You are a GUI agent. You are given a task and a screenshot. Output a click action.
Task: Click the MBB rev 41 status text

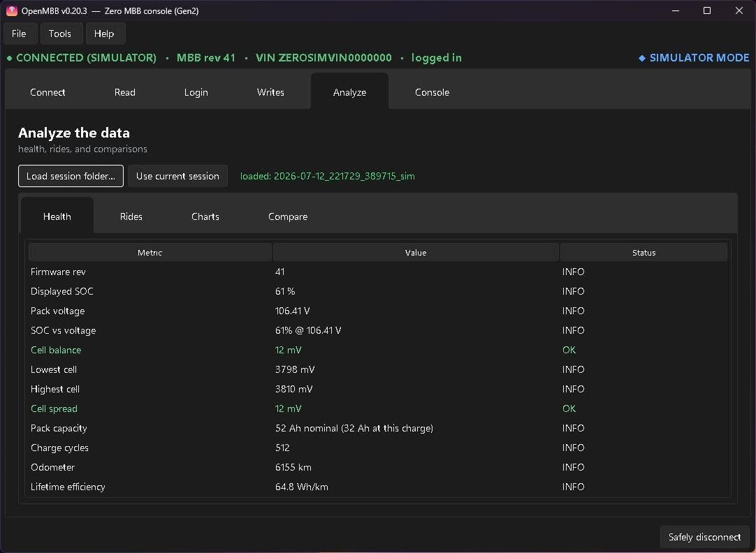pyautogui.click(x=206, y=58)
